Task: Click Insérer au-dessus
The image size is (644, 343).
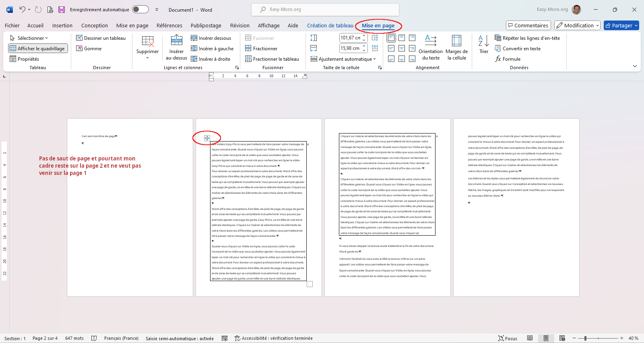Action: point(176,48)
